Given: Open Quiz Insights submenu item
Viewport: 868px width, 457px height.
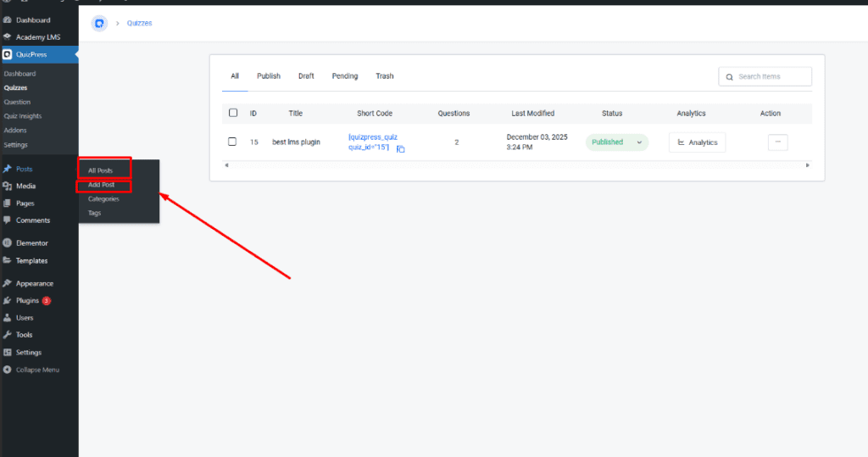Looking at the screenshot, I should point(23,116).
